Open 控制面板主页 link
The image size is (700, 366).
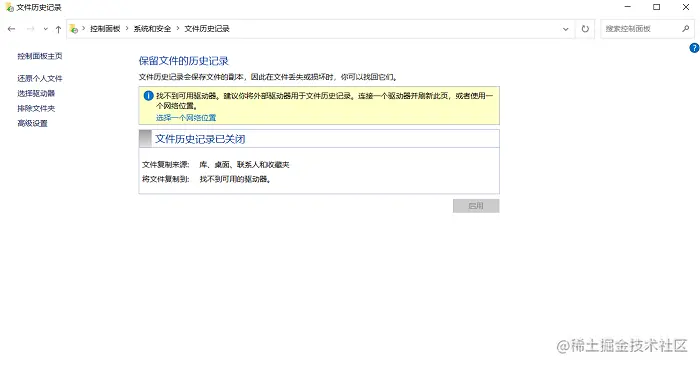40,56
